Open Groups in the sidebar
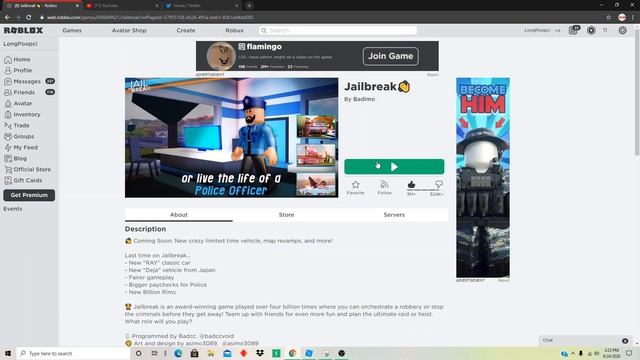640x360 pixels. 19,136
